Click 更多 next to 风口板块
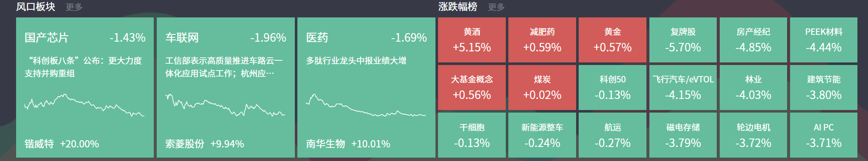Image resolution: width=868 pixels, height=161 pixels. coord(74,7)
